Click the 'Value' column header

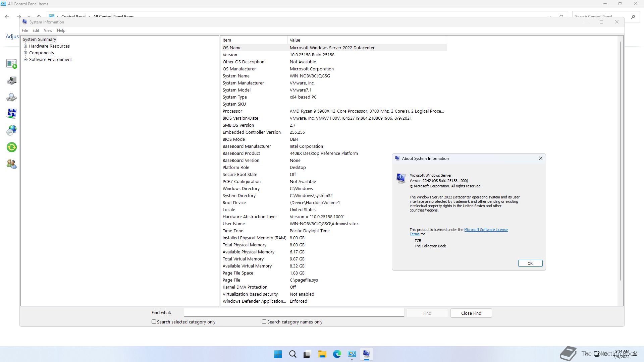point(367,40)
